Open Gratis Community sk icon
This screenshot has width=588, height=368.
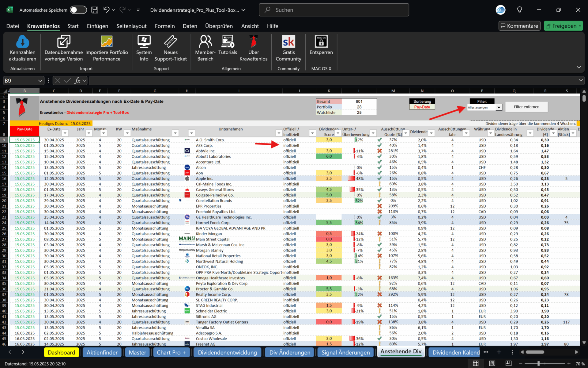288,41
